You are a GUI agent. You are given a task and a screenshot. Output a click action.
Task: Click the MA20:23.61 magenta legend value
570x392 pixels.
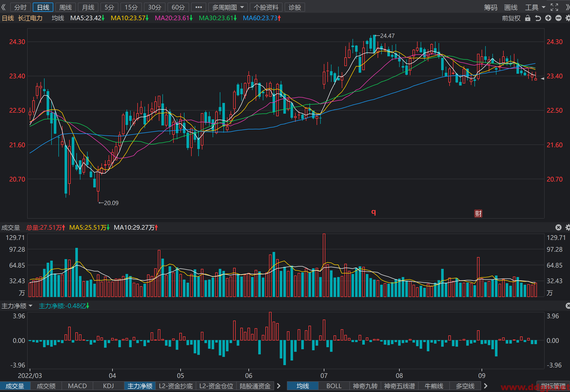pyautogui.click(x=174, y=18)
